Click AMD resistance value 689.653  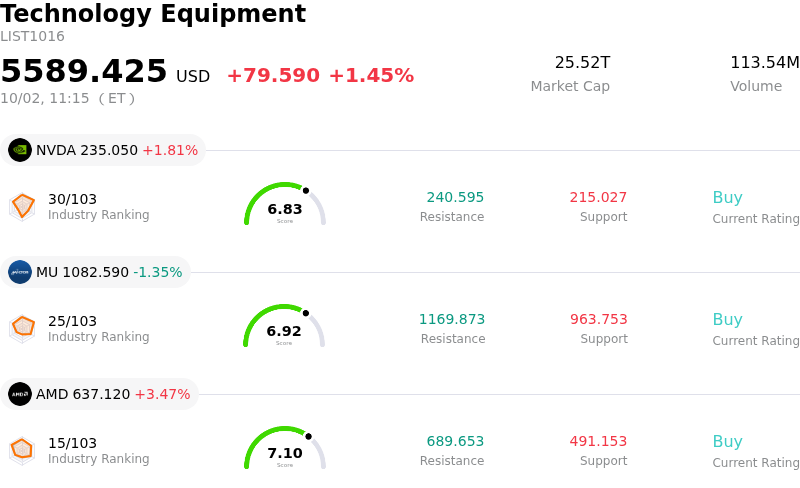(x=455, y=441)
